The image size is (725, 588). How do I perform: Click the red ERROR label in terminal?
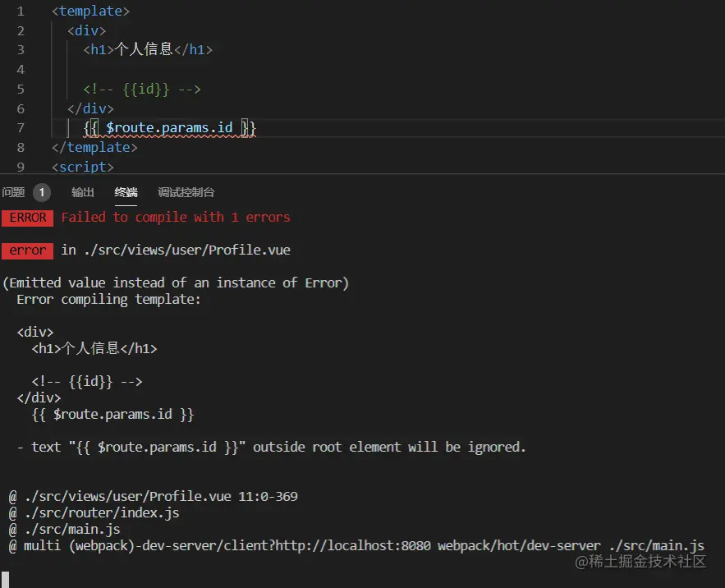[28, 218]
